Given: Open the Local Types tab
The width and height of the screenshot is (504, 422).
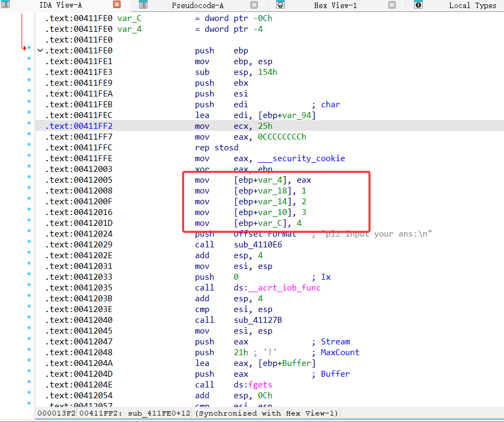Looking at the screenshot, I should (x=473, y=5).
